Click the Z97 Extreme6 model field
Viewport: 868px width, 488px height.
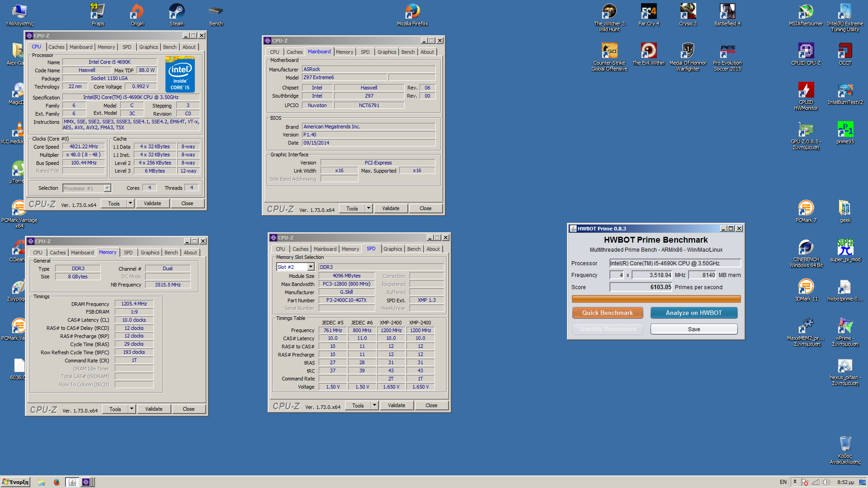tap(344, 77)
